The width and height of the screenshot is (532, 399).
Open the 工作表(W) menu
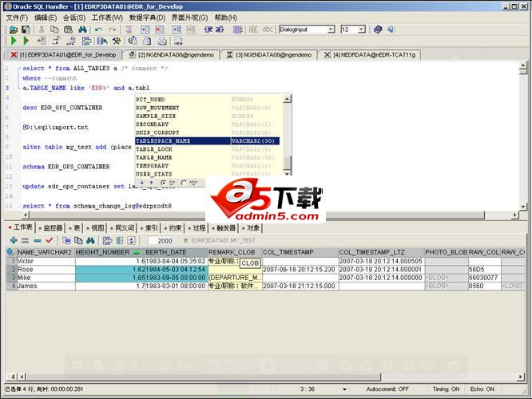[x=107, y=18]
